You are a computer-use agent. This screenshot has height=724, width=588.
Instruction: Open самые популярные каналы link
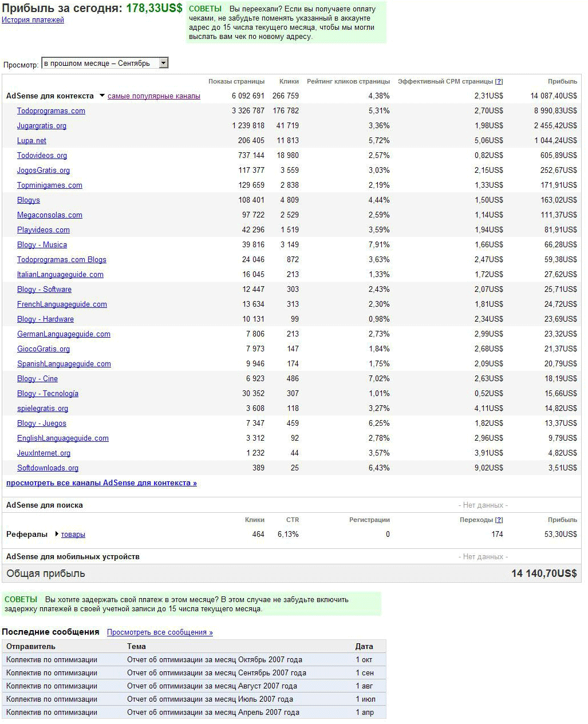[x=154, y=96]
